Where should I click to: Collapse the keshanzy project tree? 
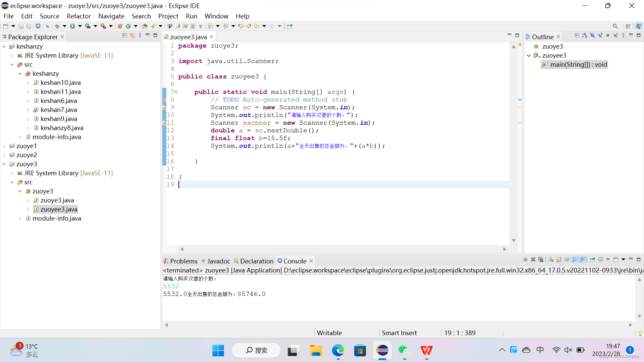tap(4, 47)
